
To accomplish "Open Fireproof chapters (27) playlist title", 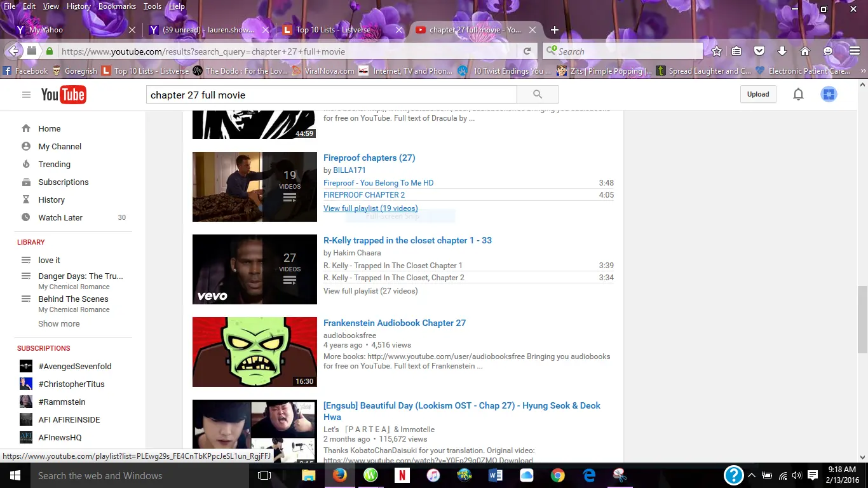I will 369,158.
